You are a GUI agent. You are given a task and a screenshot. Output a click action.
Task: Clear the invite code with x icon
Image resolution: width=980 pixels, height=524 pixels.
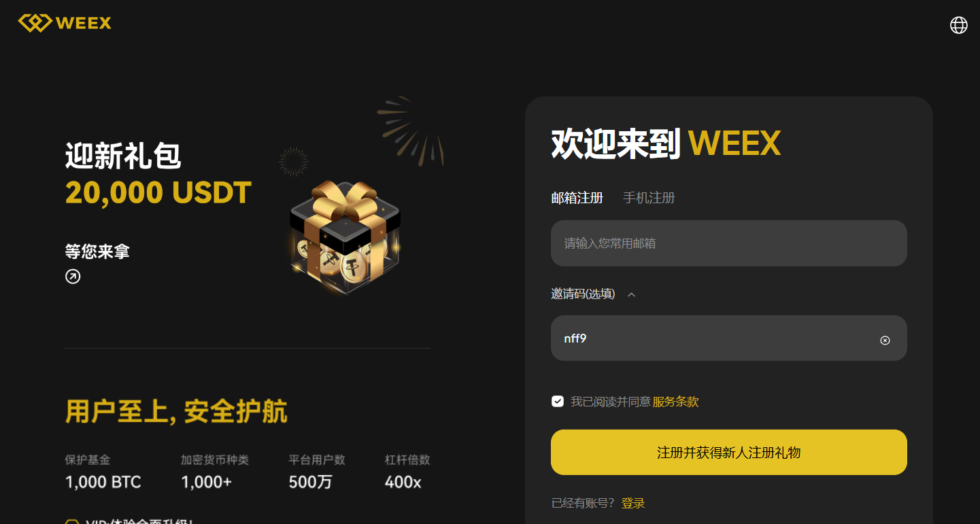coord(885,340)
